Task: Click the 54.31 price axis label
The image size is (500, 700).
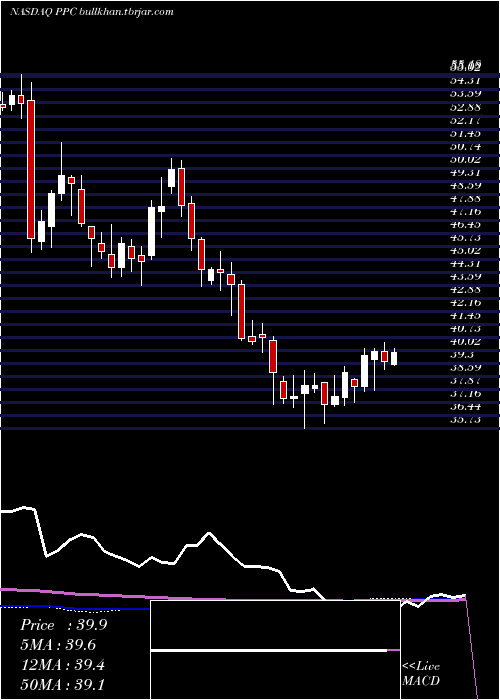Action: coord(465,81)
